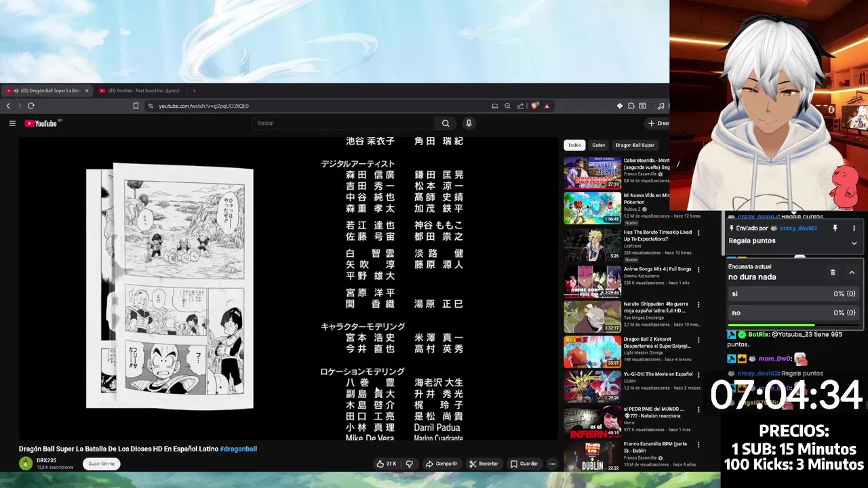The height and width of the screenshot is (488, 868).
Task: Switch to Dragon Ball Super La Batalla tab
Action: pyautogui.click(x=47, y=91)
